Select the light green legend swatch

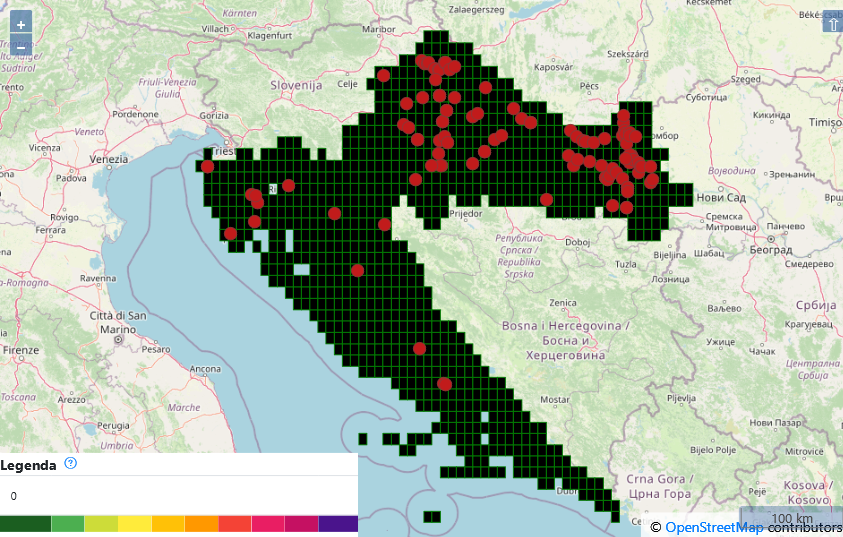[x=68, y=523]
